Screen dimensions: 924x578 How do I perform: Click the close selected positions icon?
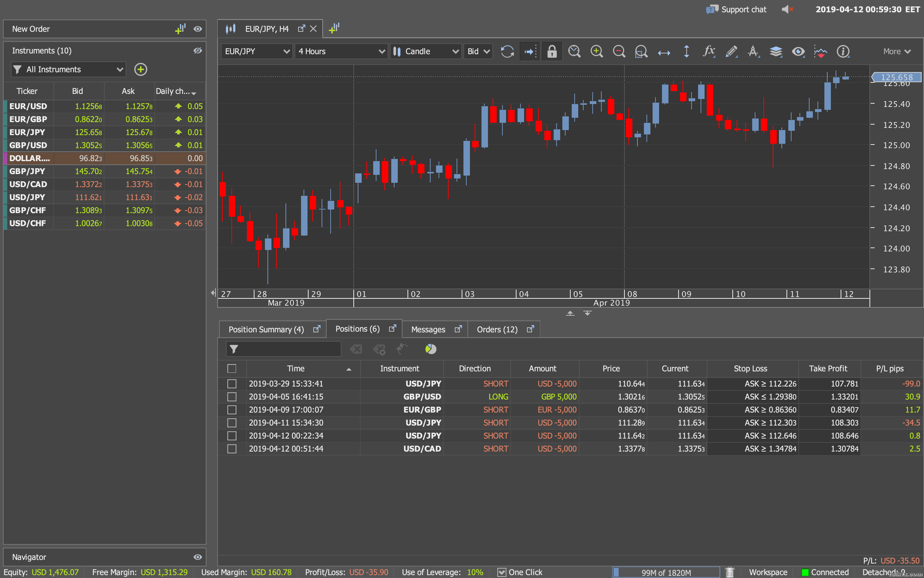click(356, 349)
